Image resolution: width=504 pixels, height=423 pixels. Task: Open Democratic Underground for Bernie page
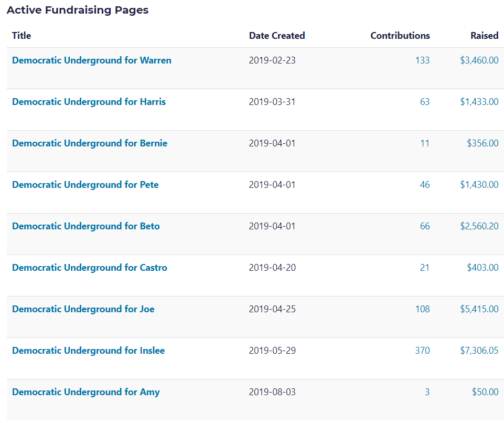pyautogui.click(x=90, y=143)
